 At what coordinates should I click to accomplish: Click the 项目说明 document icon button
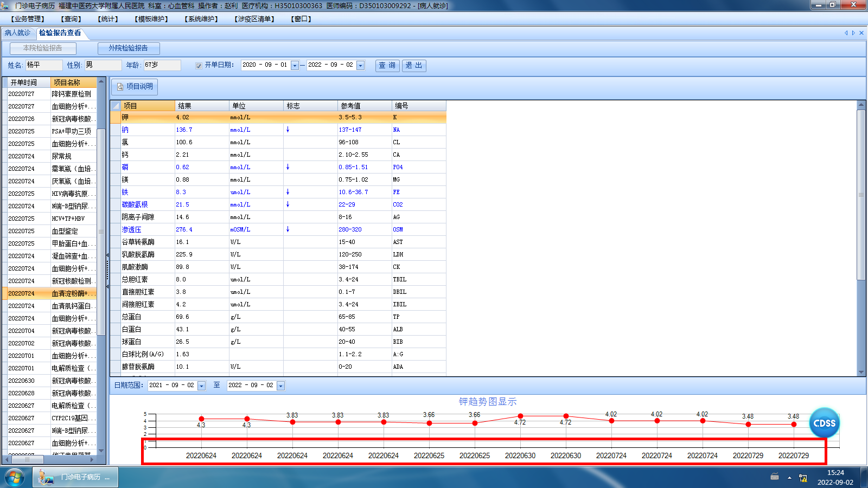(x=120, y=87)
